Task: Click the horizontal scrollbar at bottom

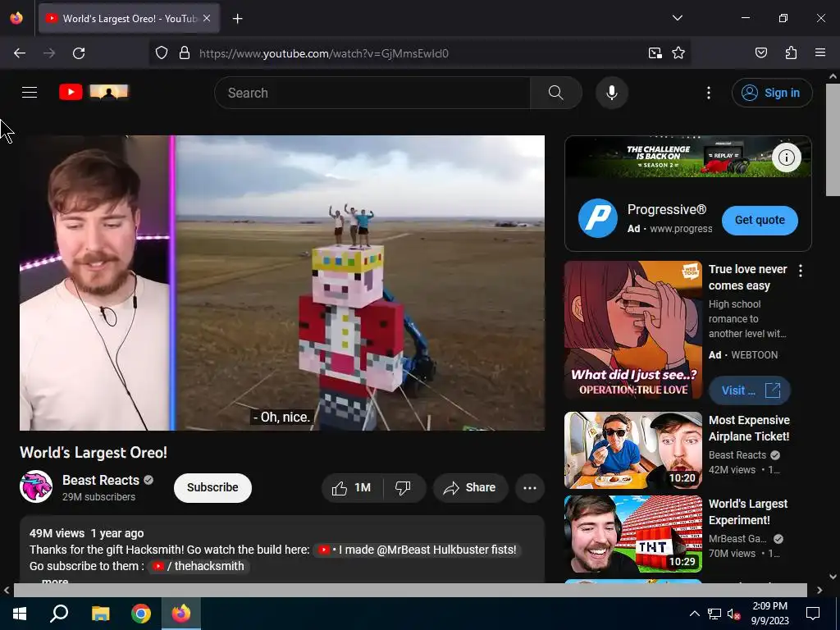Action: pos(410,590)
